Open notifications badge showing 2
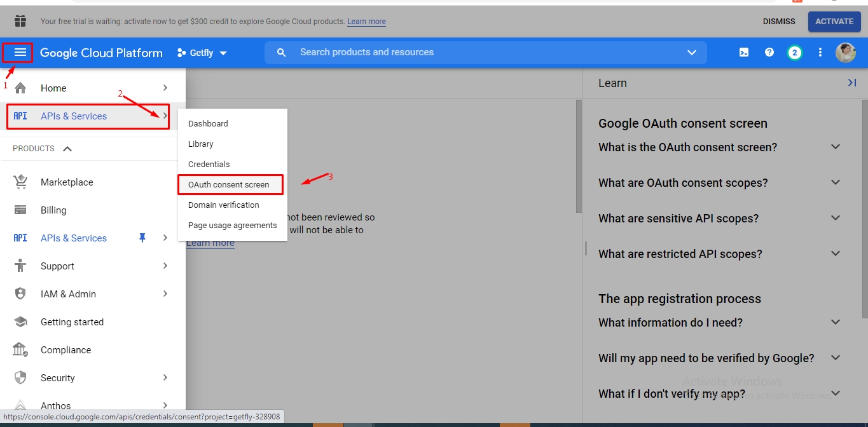 pos(794,53)
